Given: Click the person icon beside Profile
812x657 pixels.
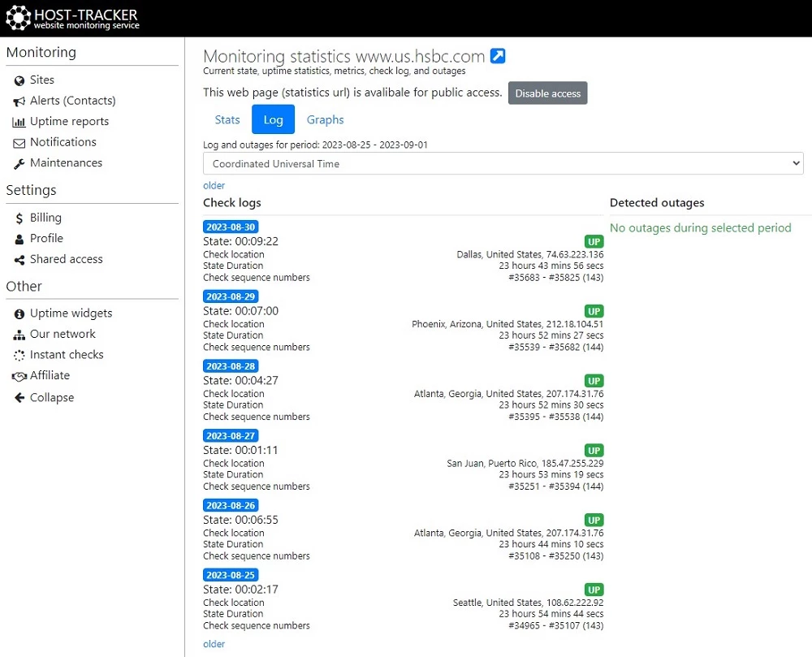Looking at the screenshot, I should click(x=19, y=240).
